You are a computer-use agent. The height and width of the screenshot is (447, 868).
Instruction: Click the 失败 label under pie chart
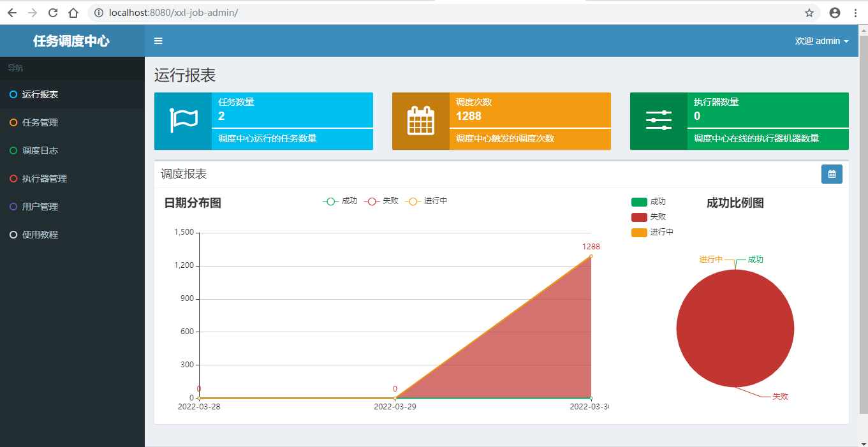pyautogui.click(x=781, y=397)
